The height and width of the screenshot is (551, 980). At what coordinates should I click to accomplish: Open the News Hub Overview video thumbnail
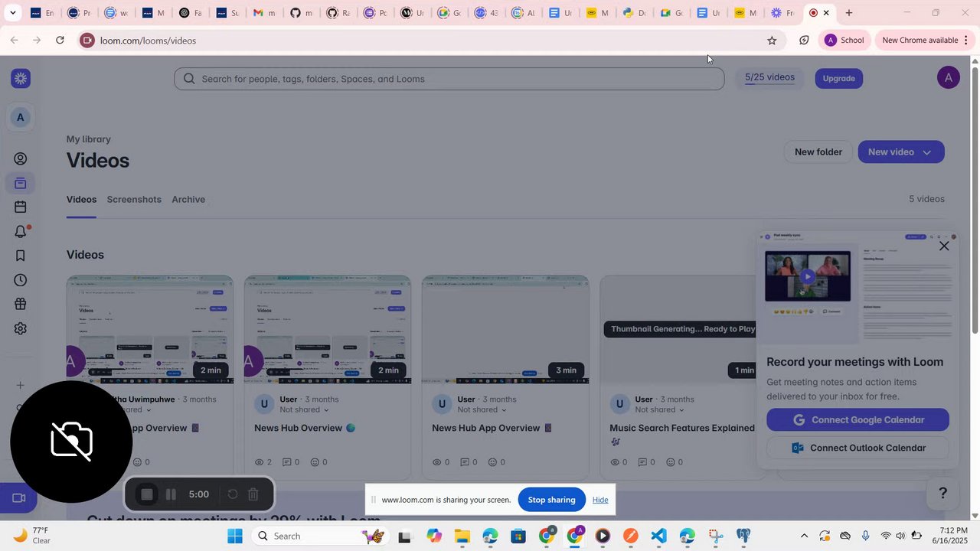click(x=328, y=330)
